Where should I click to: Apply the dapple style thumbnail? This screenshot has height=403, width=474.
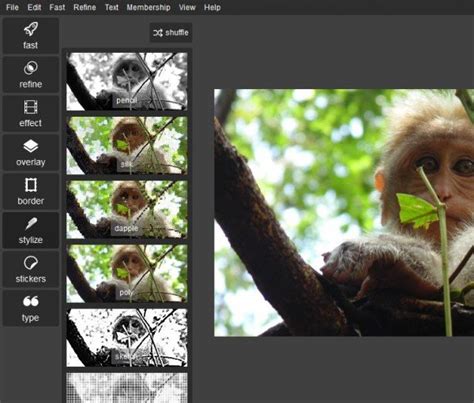pos(127,209)
